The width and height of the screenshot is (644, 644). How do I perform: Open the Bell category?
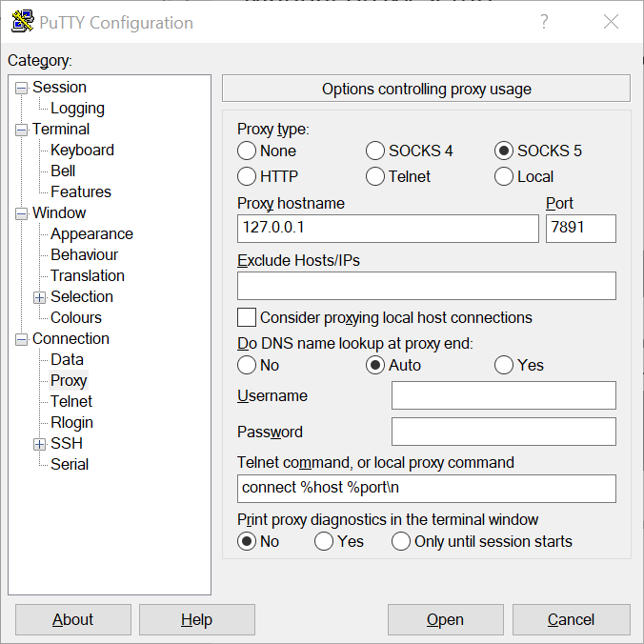click(63, 171)
